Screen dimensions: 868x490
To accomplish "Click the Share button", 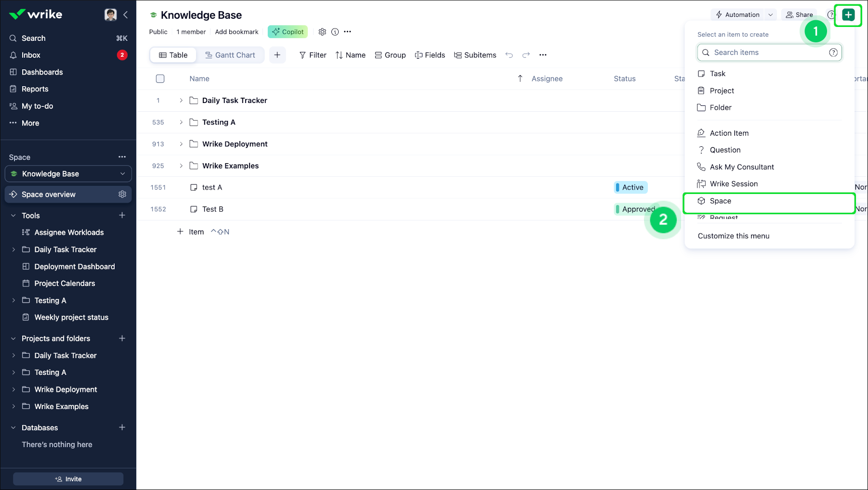I will [799, 15].
